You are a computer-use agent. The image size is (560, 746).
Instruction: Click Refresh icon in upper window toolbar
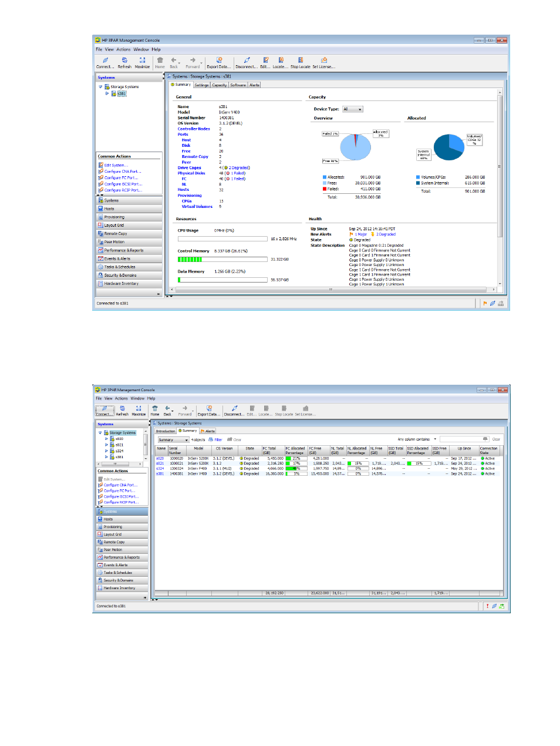124,60
